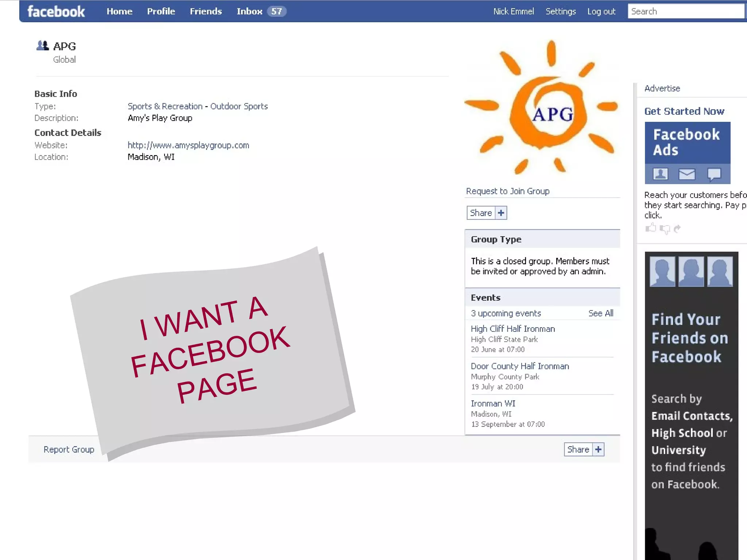
Task: Click the Global network label
Action: (x=65, y=59)
